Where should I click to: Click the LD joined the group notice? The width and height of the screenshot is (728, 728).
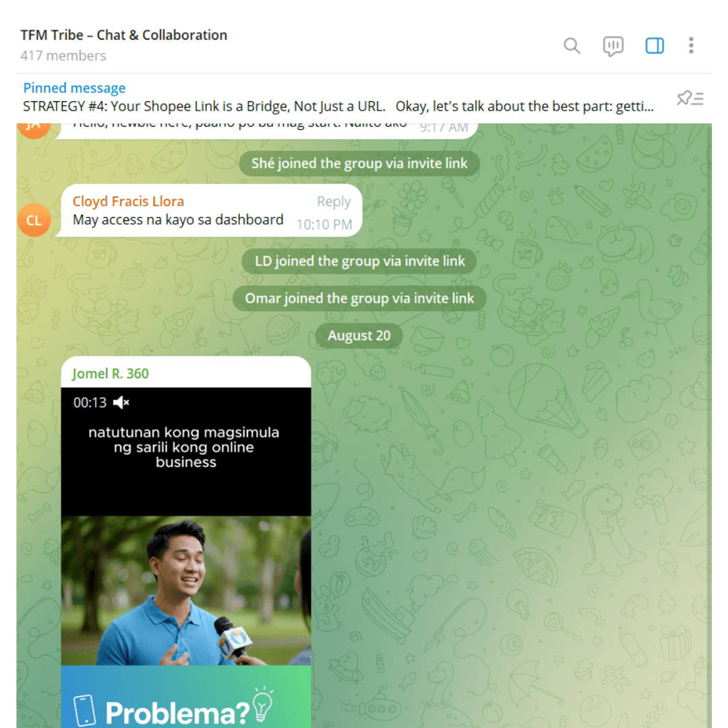(x=359, y=261)
